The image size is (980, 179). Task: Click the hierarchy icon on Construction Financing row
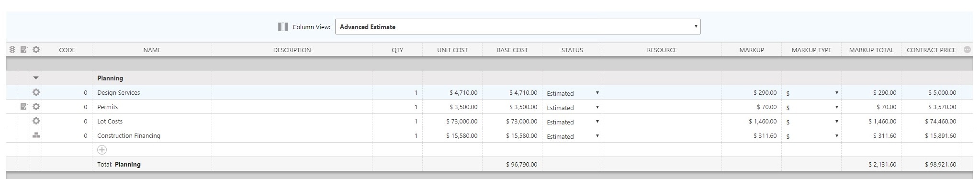click(x=36, y=135)
